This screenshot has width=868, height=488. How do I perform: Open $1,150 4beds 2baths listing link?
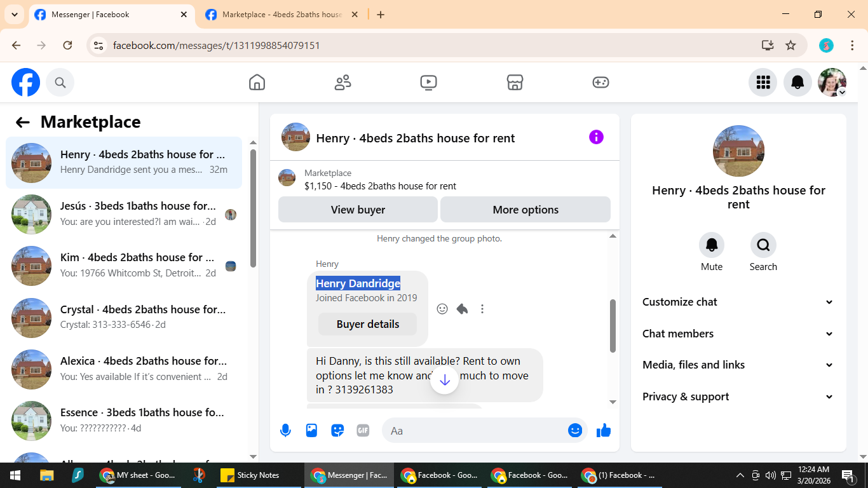click(x=380, y=186)
